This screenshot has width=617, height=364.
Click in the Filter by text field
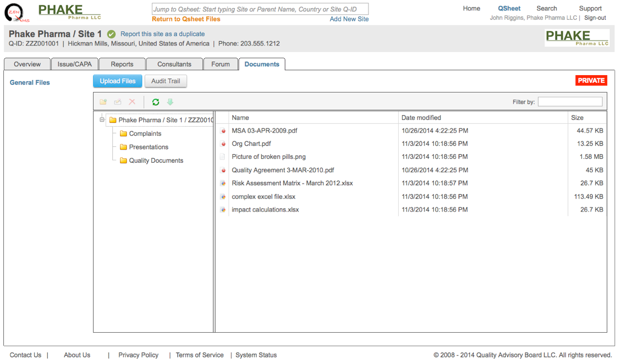point(570,102)
